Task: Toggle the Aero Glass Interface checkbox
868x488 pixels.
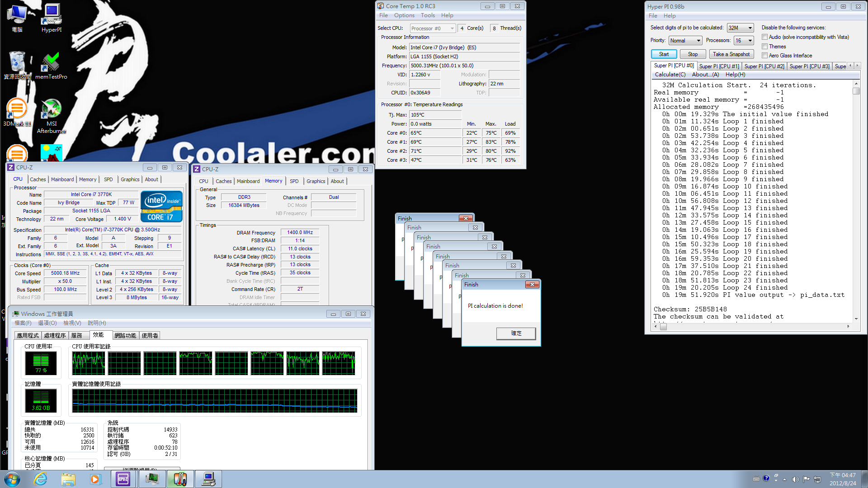Action: pos(765,56)
